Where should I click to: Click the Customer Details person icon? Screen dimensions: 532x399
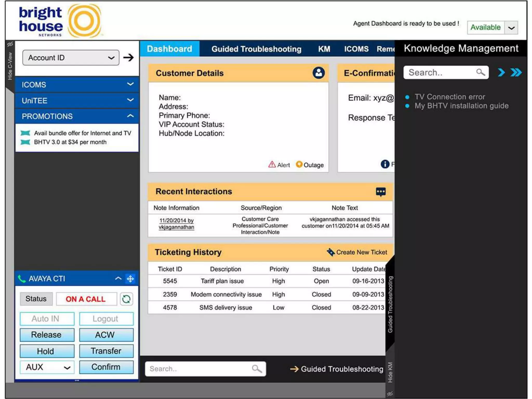(x=318, y=73)
